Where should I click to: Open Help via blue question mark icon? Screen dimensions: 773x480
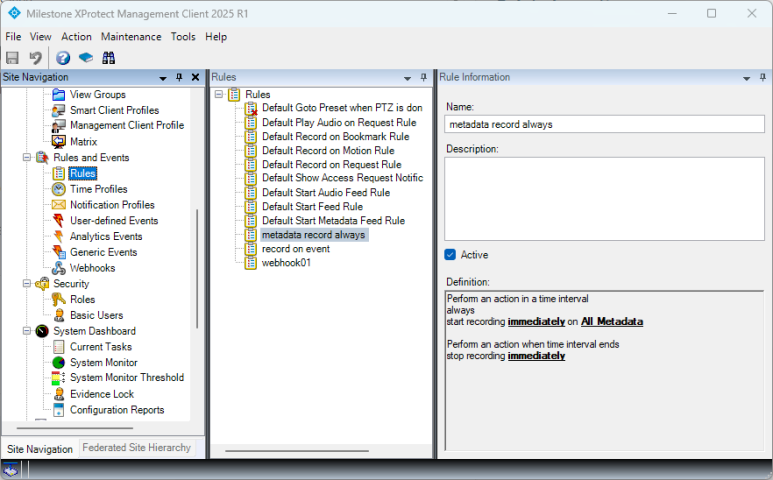pyautogui.click(x=63, y=58)
